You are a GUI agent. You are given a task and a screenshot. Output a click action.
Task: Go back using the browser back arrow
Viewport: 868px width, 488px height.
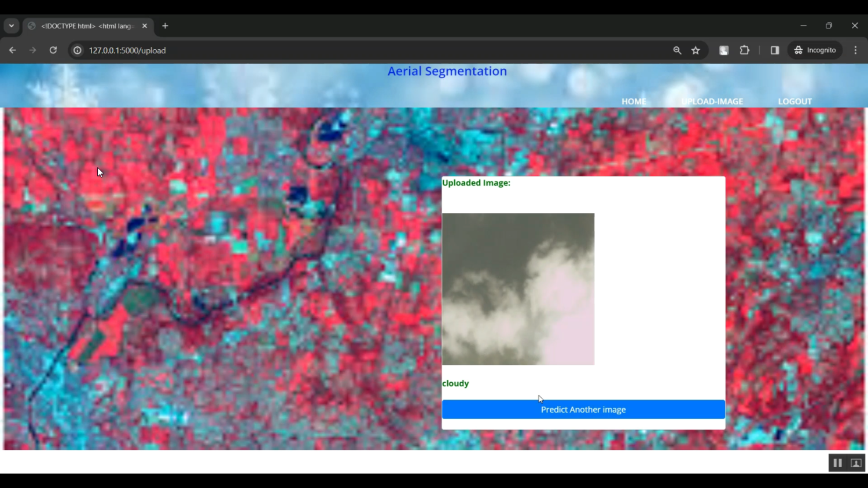12,50
